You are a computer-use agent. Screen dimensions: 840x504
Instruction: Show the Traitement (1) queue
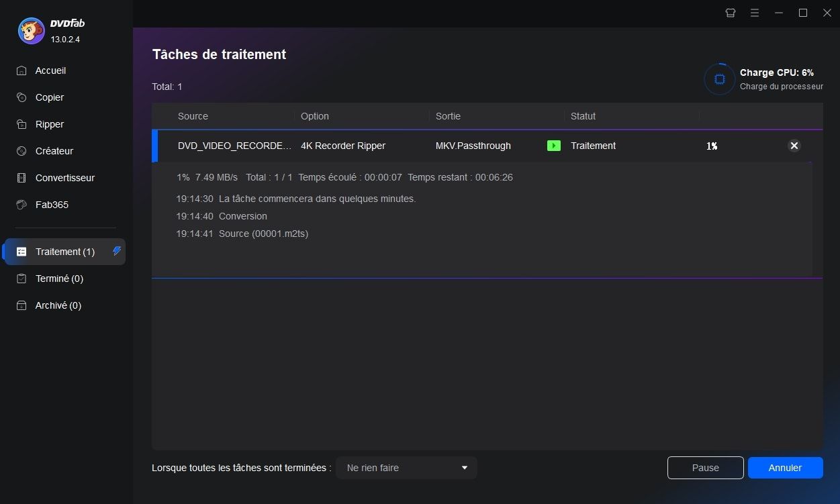pos(64,252)
